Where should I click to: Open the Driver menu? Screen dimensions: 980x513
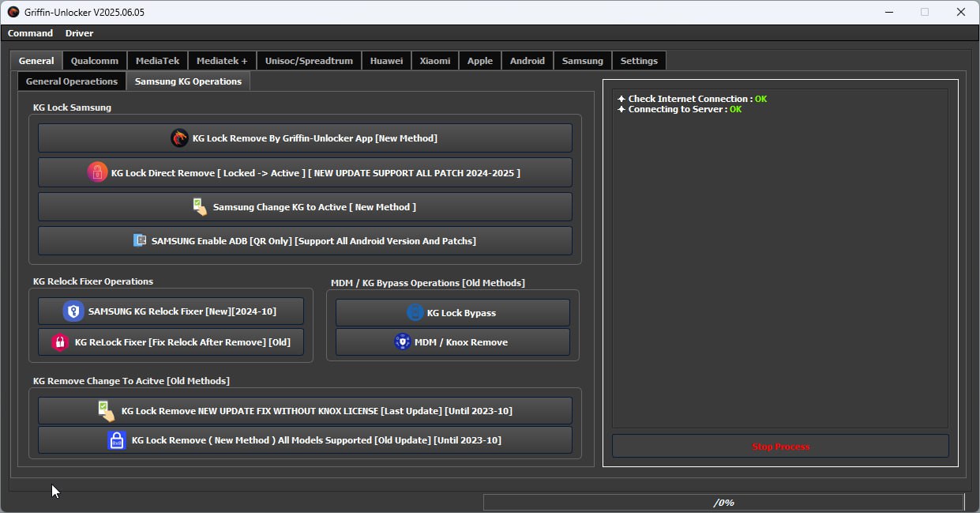(79, 33)
